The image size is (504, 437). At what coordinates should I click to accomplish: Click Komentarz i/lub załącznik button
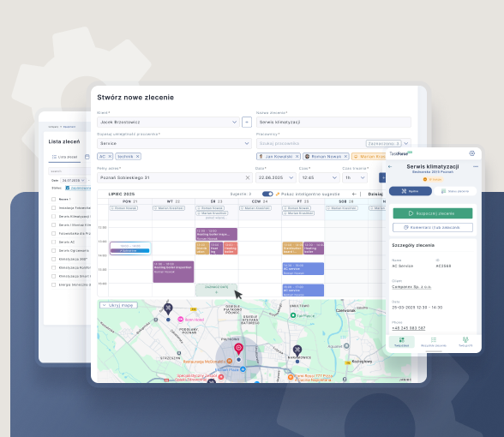click(433, 228)
